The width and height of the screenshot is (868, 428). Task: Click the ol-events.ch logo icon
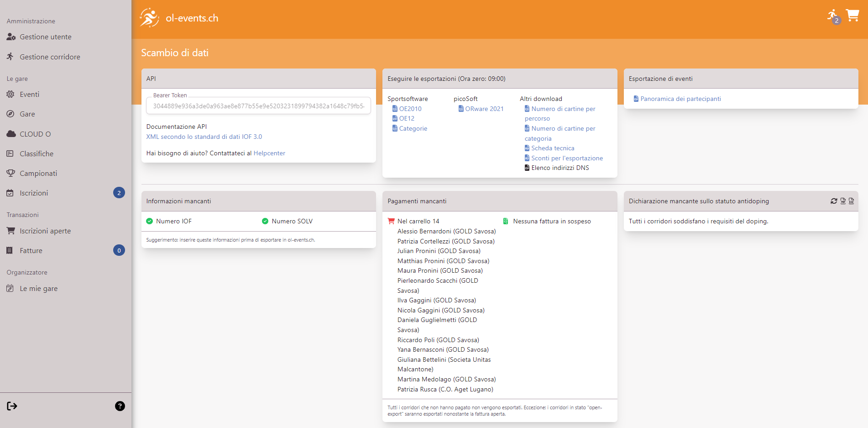[x=149, y=18]
